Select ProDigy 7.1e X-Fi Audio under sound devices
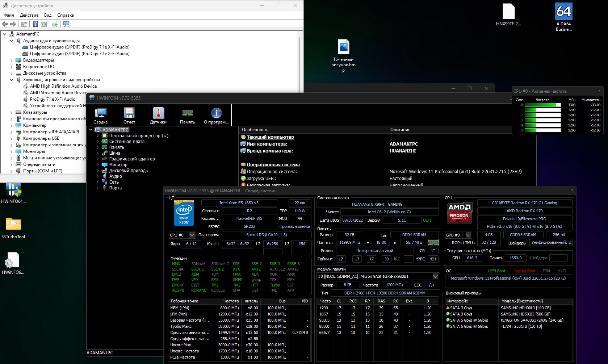608x364 pixels. 53,99
